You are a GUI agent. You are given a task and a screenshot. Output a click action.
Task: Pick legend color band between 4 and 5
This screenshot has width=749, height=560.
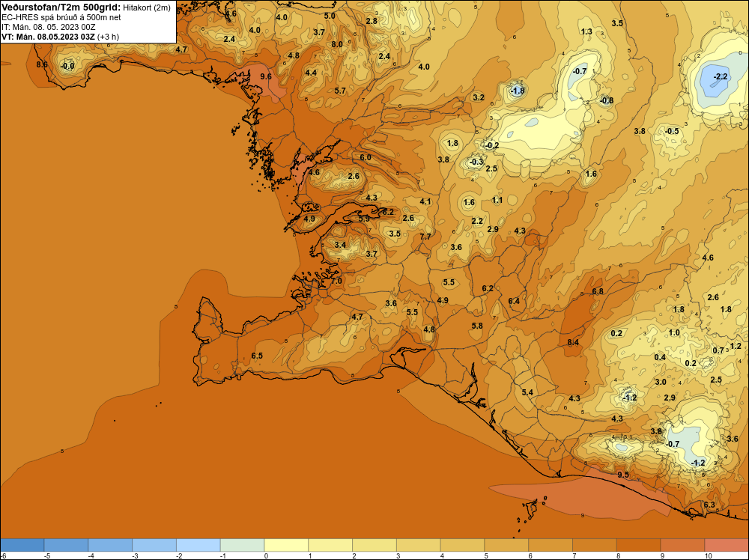click(x=462, y=545)
